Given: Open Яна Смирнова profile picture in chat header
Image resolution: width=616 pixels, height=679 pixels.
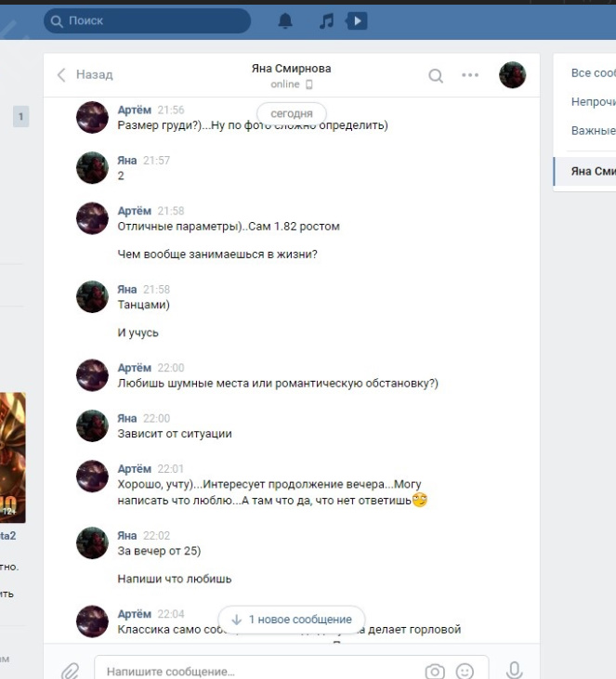Looking at the screenshot, I should (x=513, y=75).
